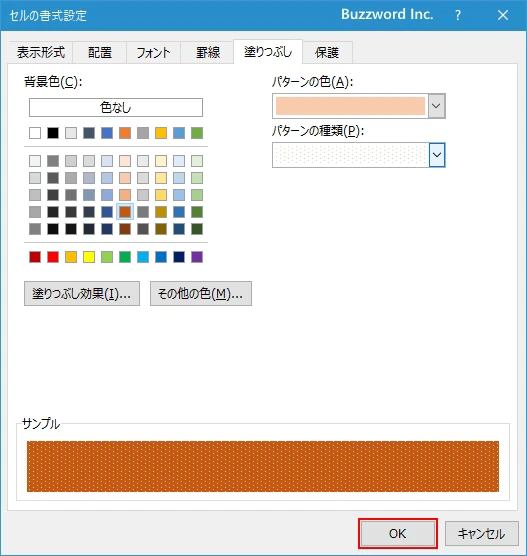Choose the standard green swatch in bottom row
Viewport: 527px width, 556px height.
click(125, 257)
